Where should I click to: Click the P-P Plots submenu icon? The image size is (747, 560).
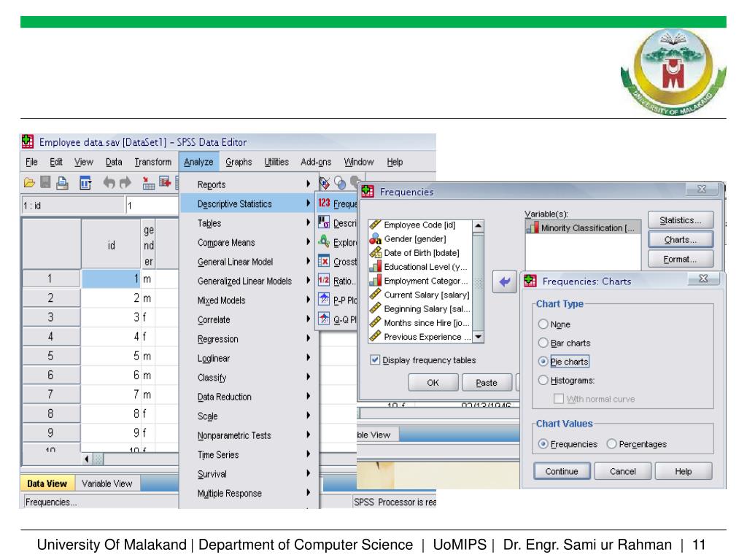click(x=324, y=300)
